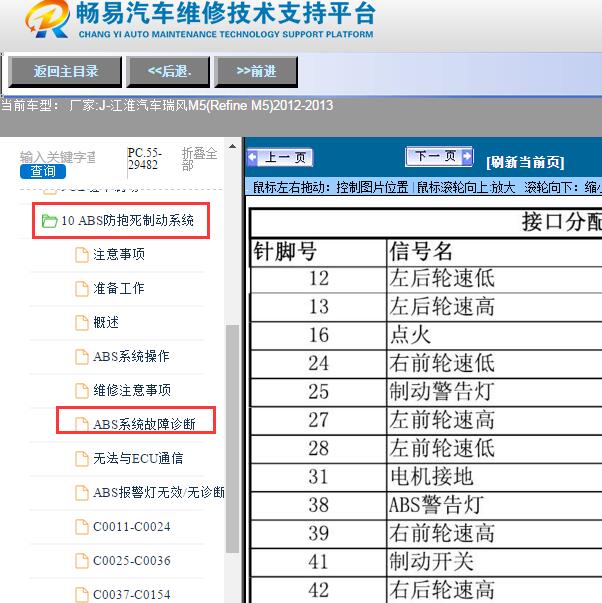
Task: Click the document icon beside 维修注意事项
Action: point(82,390)
